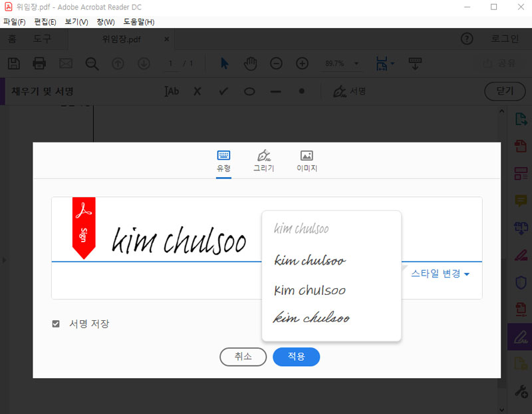Click the zoom in plus icon
This screenshot has height=414, width=532.
[302, 63]
